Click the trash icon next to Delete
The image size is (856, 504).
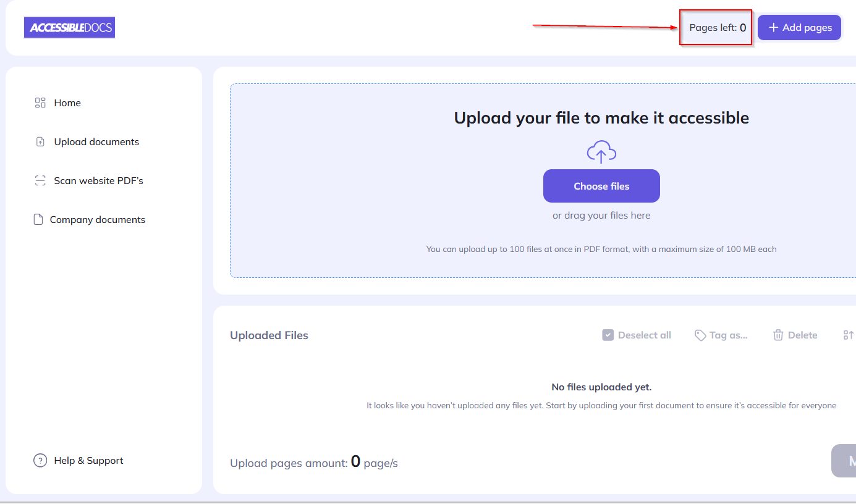(778, 335)
